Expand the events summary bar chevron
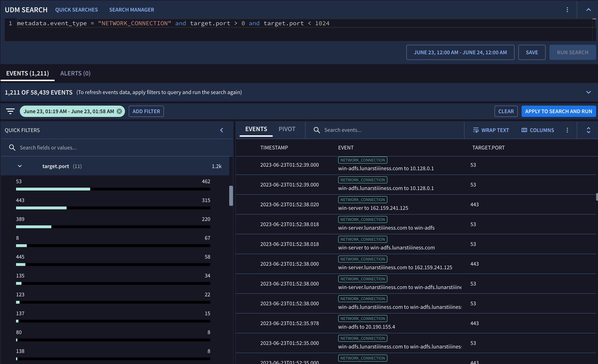This screenshot has width=598, height=364. pos(588,92)
